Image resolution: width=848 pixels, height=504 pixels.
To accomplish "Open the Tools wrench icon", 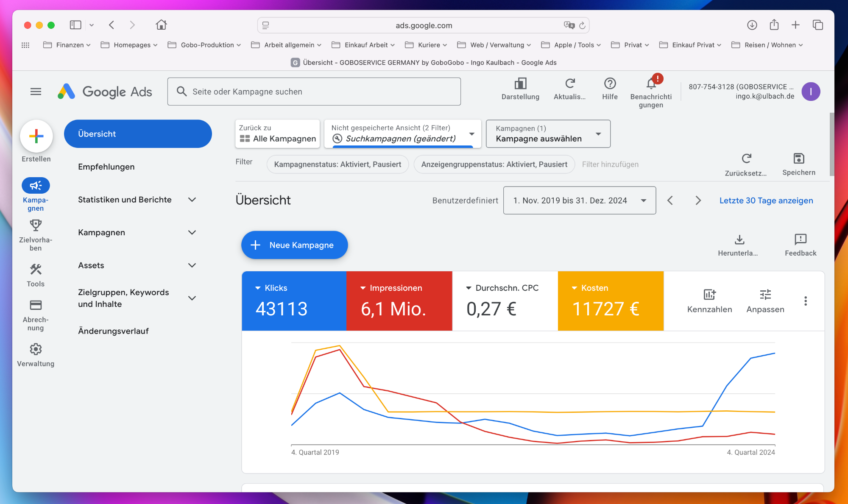I will click(36, 270).
